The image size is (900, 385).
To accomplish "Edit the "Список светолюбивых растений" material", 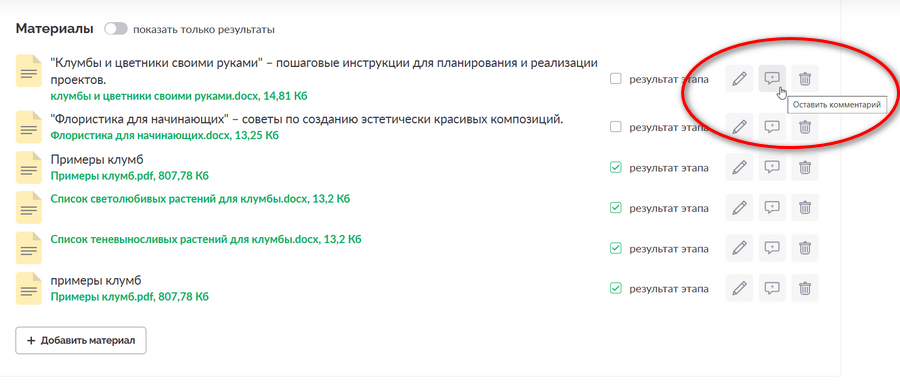I will click(739, 208).
